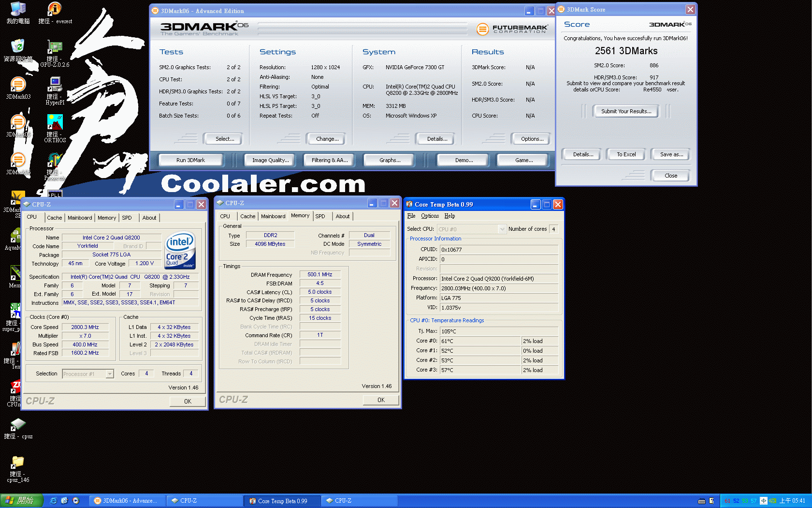The height and width of the screenshot is (508, 812).
Task: Switch to CPU tab in right CPU-Z window
Action: click(225, 216)
